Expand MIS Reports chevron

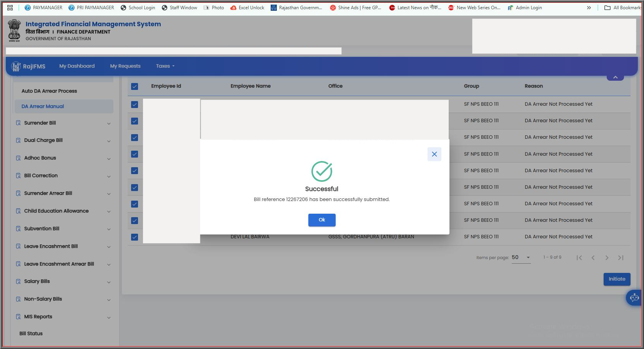coord(109,317)
